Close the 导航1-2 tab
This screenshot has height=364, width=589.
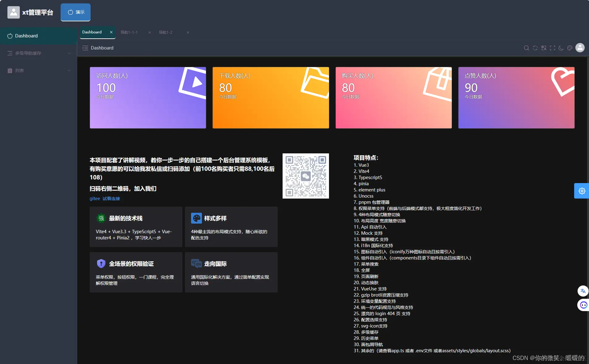(x=187, y=32)
